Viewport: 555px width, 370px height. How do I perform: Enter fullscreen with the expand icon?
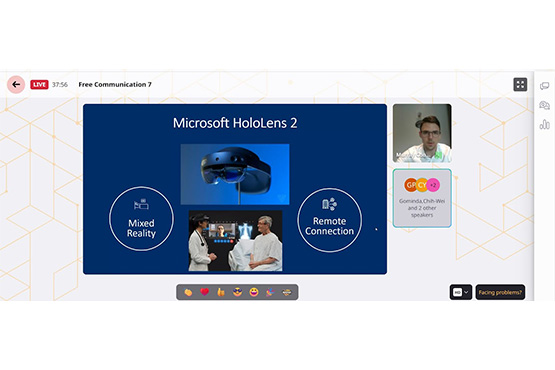(520, 85)
